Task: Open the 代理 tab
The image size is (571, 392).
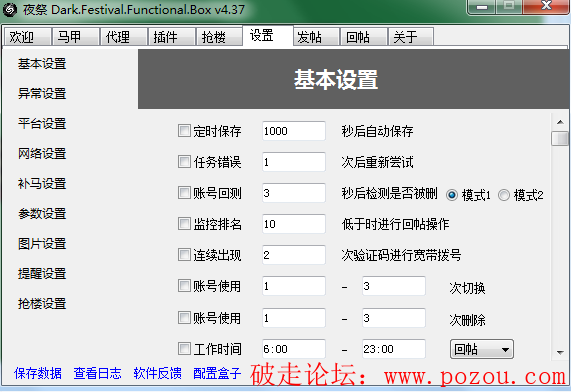Action: (x=124, y=36)
